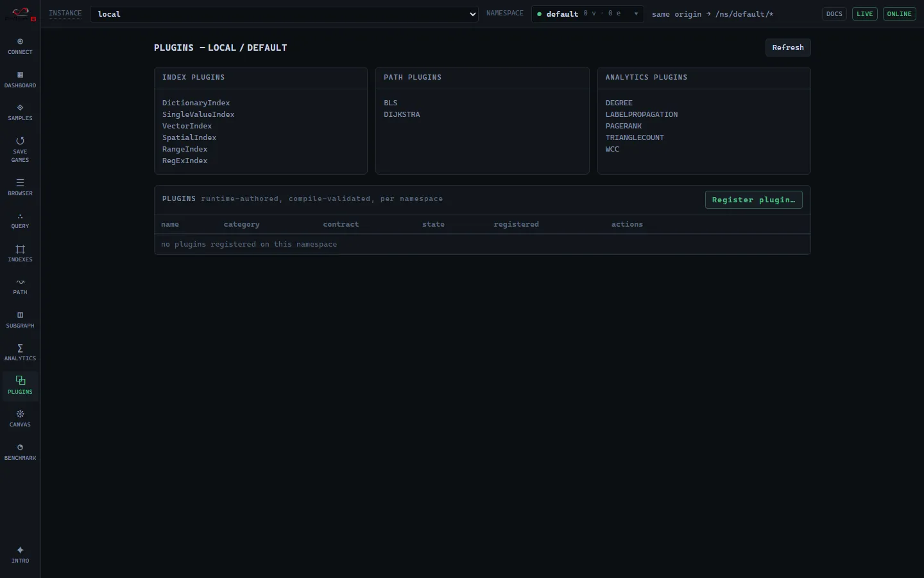Select BLS path plugin

391,103
